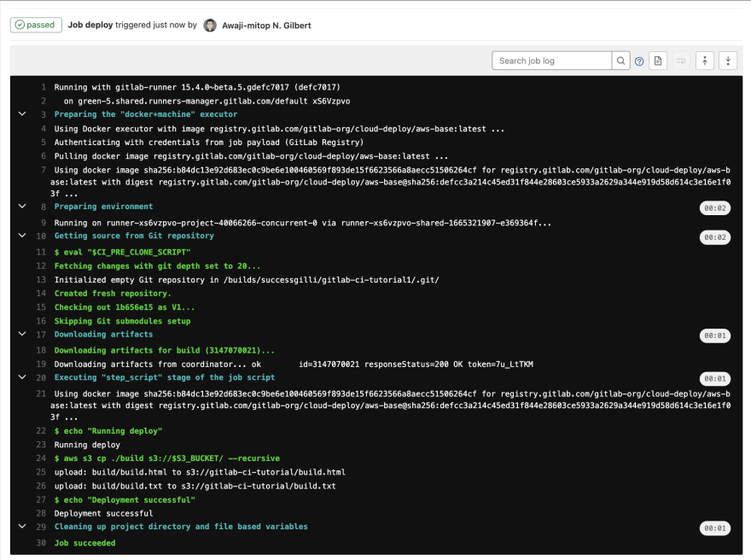Open line number 24 link
The height and width of the screenshot is (560, 751).
tap(41, 458)
